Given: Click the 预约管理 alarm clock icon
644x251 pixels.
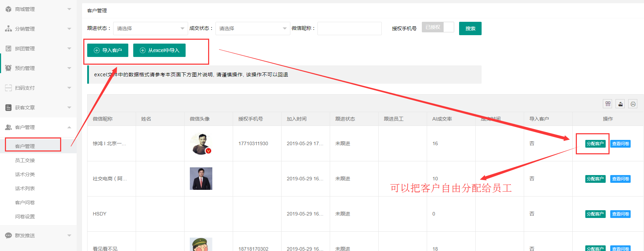Looking at the screenshot, I should 8,68.
